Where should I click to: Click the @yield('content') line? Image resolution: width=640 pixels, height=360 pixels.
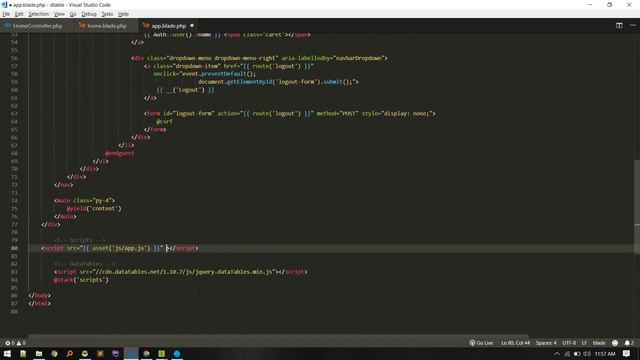tap(94, 209)
